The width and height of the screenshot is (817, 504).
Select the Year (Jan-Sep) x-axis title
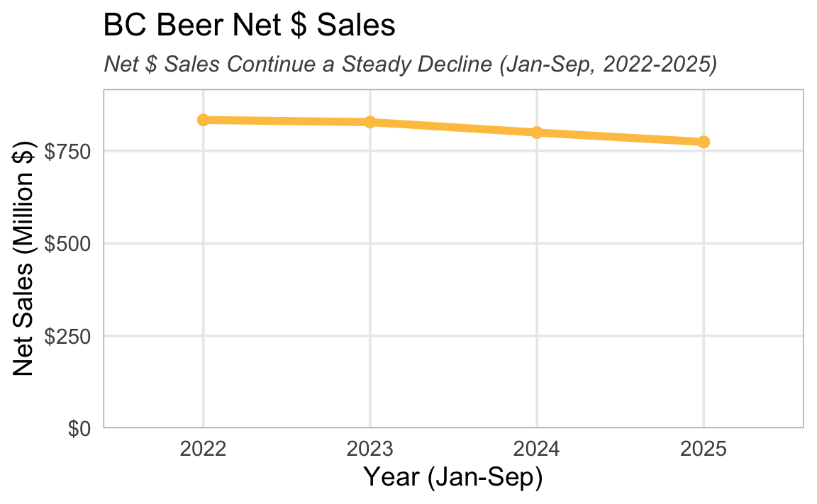[453, 477]
